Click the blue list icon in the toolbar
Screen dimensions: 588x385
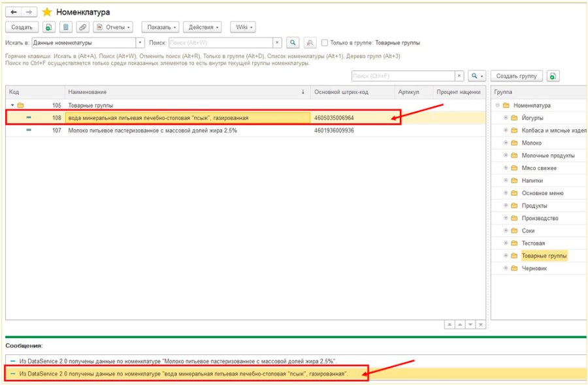pos(65,27)
